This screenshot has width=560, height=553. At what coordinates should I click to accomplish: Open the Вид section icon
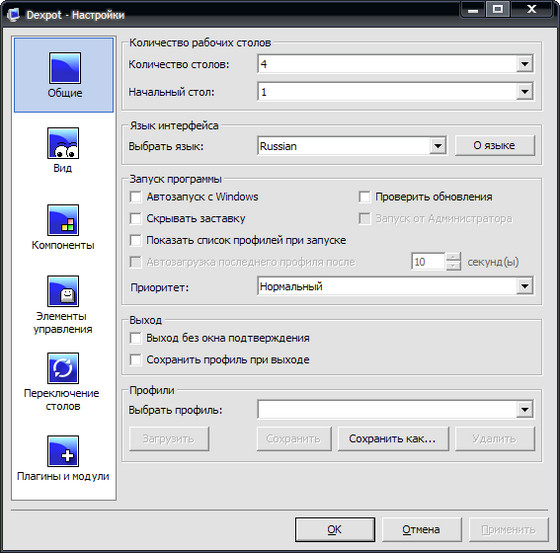[63, 143]
